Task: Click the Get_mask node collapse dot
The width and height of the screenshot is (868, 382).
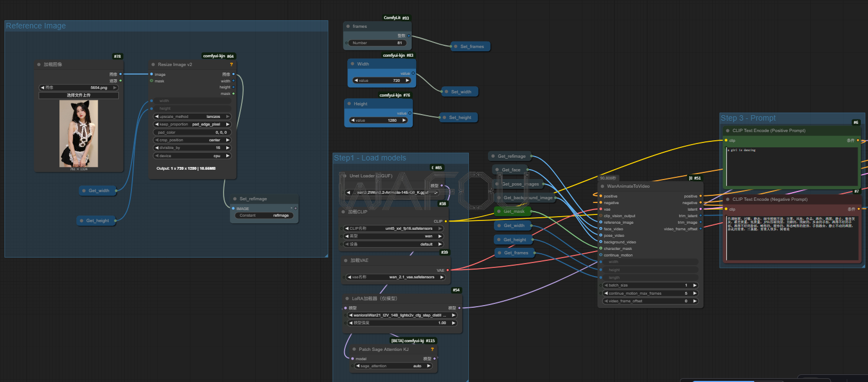Action: pyautogui.click(x=499, y=211)
